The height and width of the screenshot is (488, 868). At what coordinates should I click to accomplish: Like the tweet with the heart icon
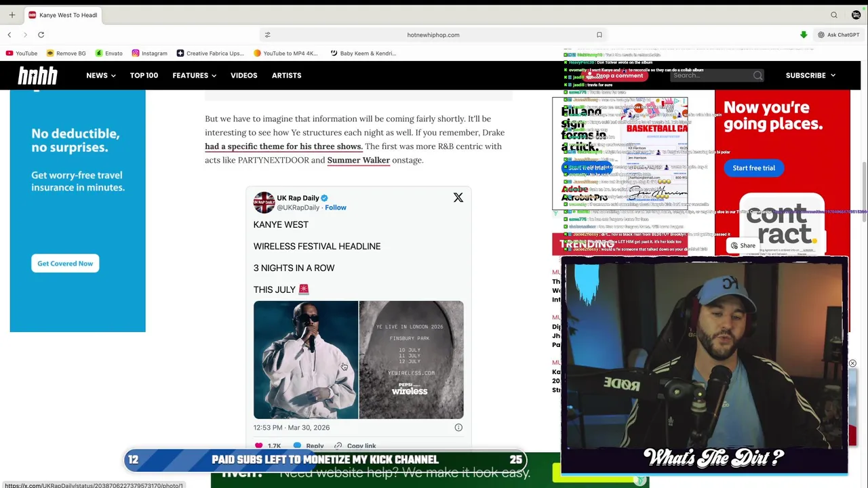pyautogui.click(x=258, y=446)
